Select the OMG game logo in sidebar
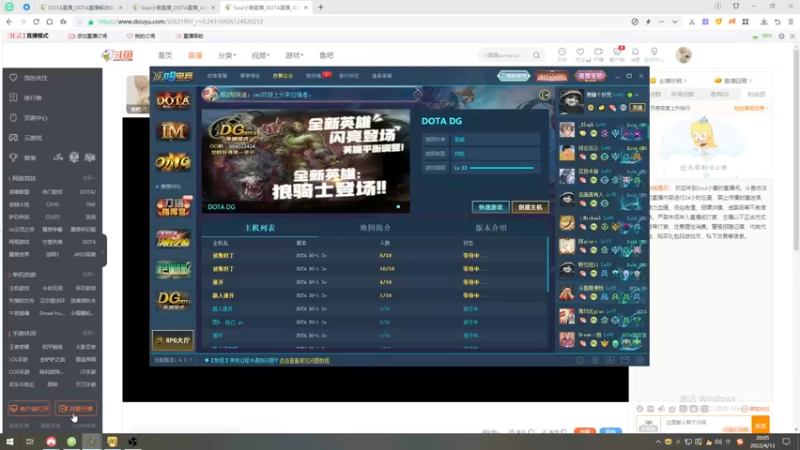The image size is (800, 450). 173,162
